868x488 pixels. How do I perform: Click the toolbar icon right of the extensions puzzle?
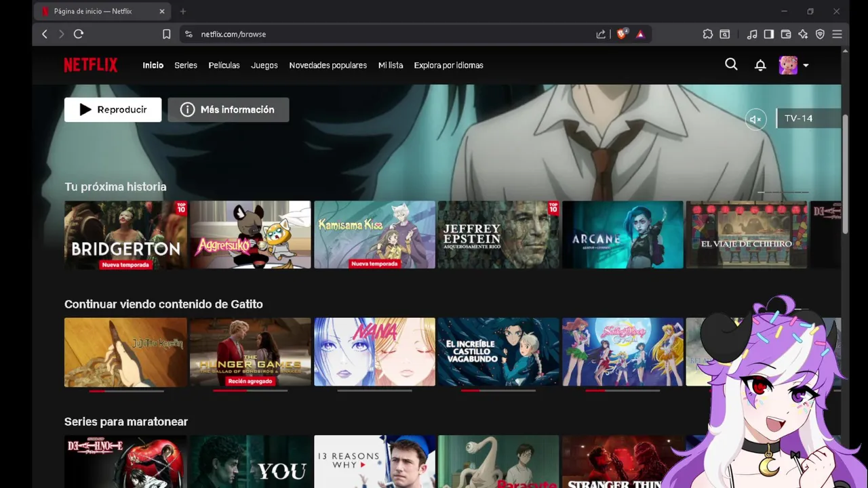(725, 34)
